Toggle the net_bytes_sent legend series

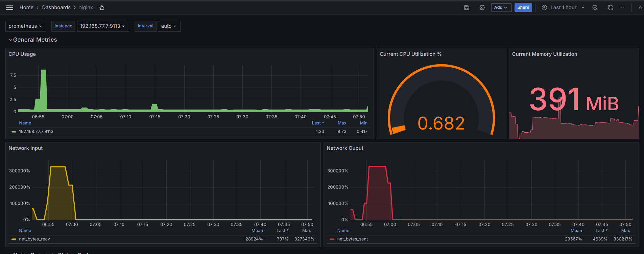352,239
